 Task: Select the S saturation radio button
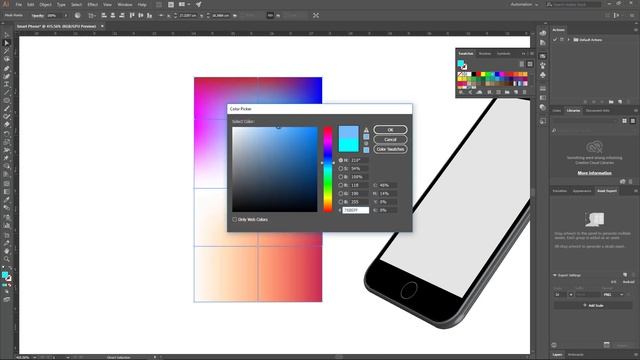(x=341, y=169)
